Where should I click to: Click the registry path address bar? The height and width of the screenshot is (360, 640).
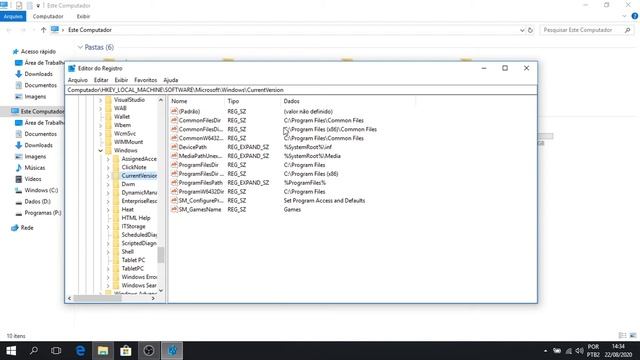[x=301, y=90]
